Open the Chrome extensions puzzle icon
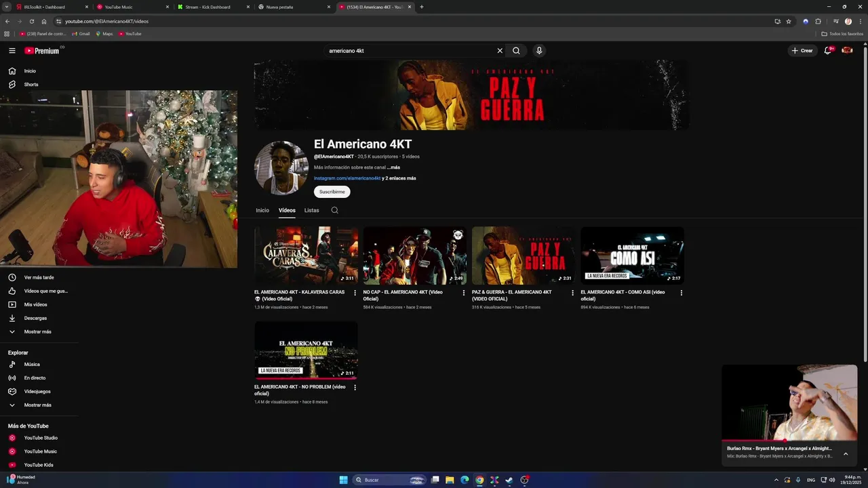Screen dimensions: 868x488 (x=818, y=21)
